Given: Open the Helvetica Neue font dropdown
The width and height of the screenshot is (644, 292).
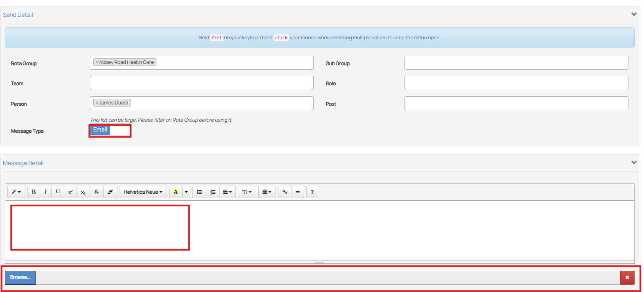Looking at the screenshot, I should (143, 192).
